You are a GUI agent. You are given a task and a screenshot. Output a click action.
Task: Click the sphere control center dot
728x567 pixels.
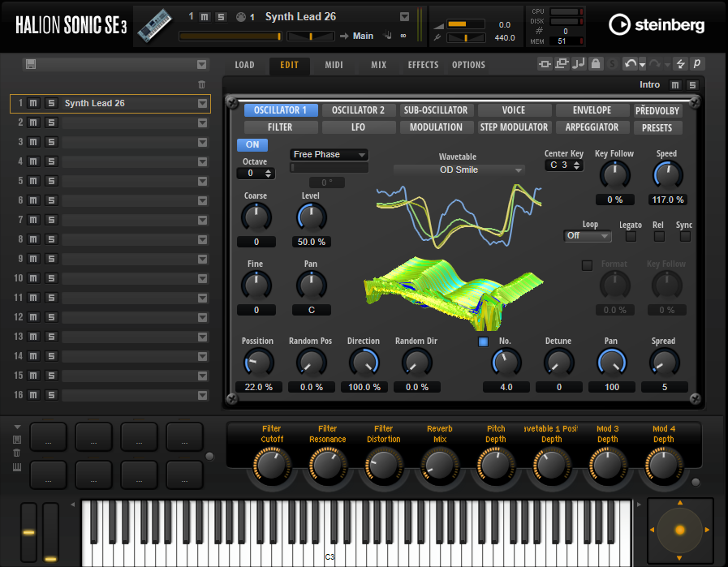pos(680,530)
